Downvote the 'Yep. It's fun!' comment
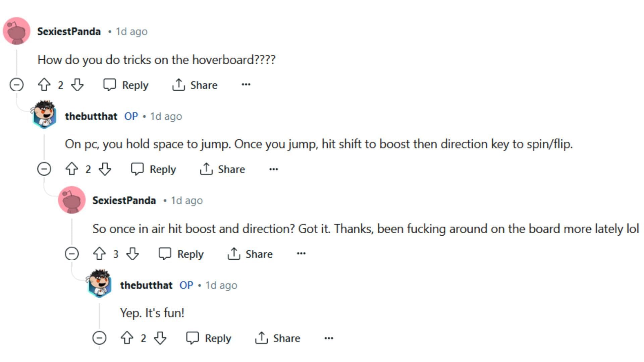The image size is (644, 362). coord(160,338)
